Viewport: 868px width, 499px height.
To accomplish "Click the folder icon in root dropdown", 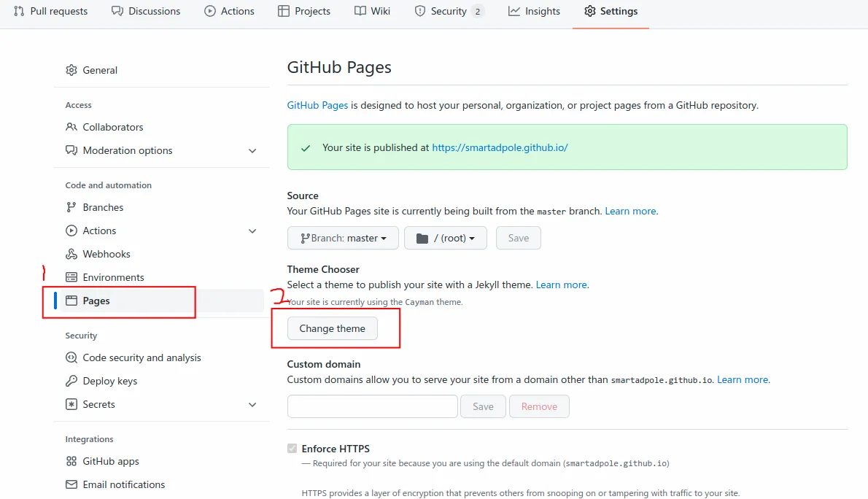I will point(422,238).
